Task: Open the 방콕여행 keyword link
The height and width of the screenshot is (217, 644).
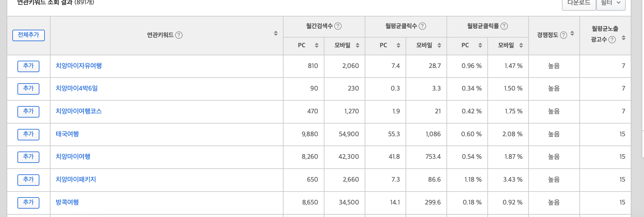Action: coord(67,202)
